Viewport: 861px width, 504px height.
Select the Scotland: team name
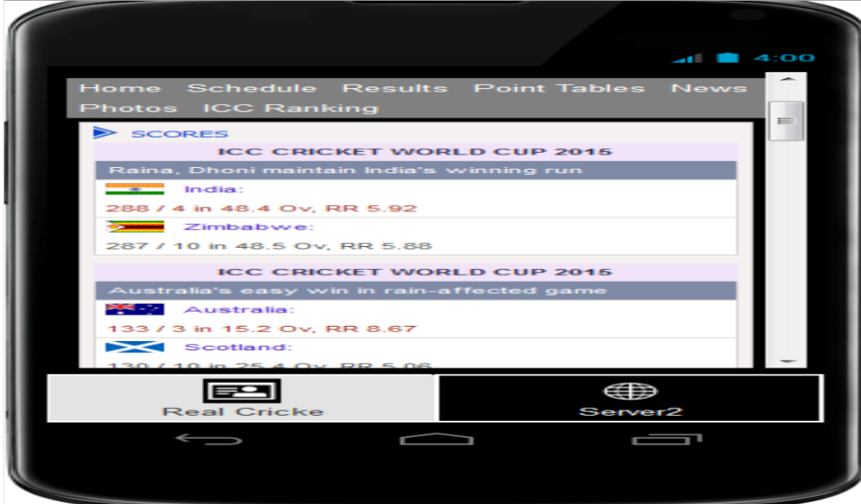tap(238, 347)
